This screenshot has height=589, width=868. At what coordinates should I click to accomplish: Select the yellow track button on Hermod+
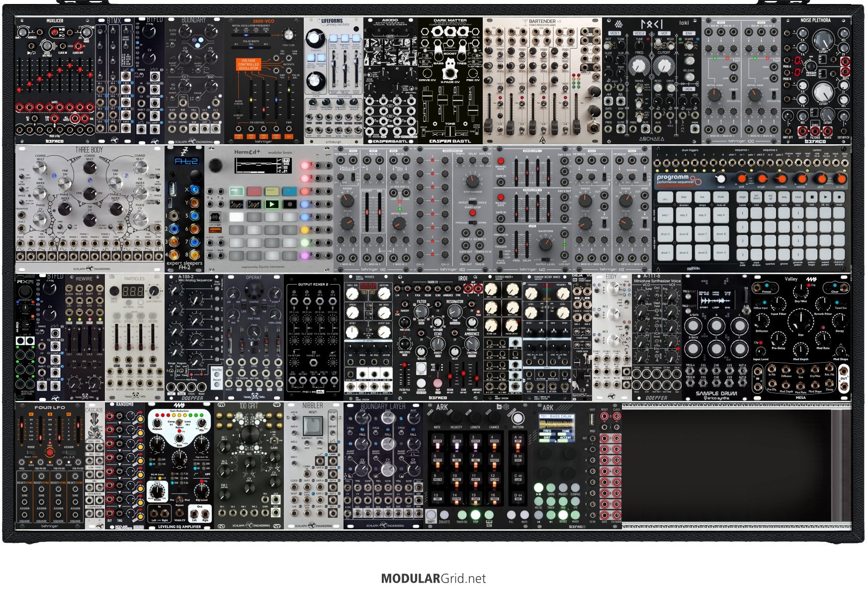pyautogui.click(x=271, y=191)
